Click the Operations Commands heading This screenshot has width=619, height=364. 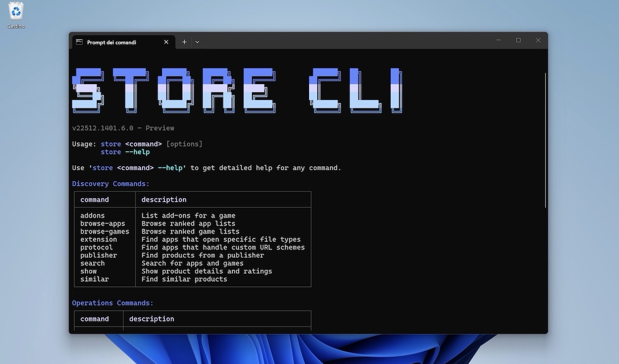point(113,303)
